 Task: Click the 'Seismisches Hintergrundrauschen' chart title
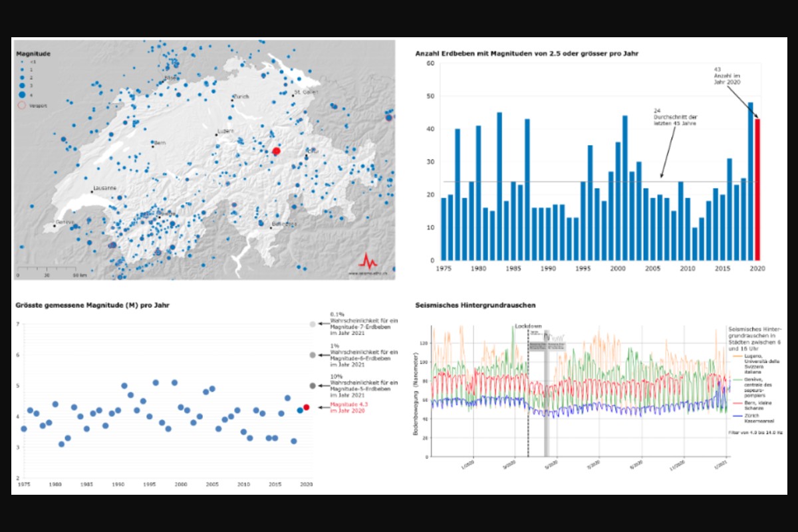(475, 305)
